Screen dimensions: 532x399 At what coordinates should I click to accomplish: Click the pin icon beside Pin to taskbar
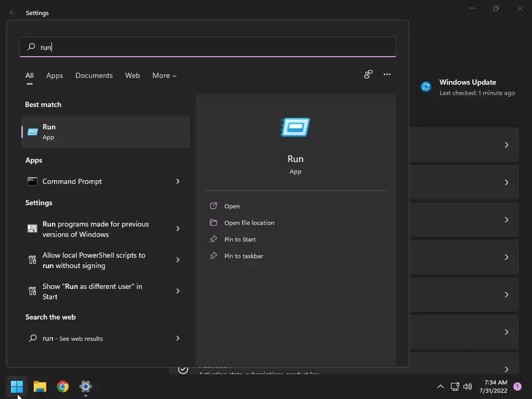[x=214, y=256]
